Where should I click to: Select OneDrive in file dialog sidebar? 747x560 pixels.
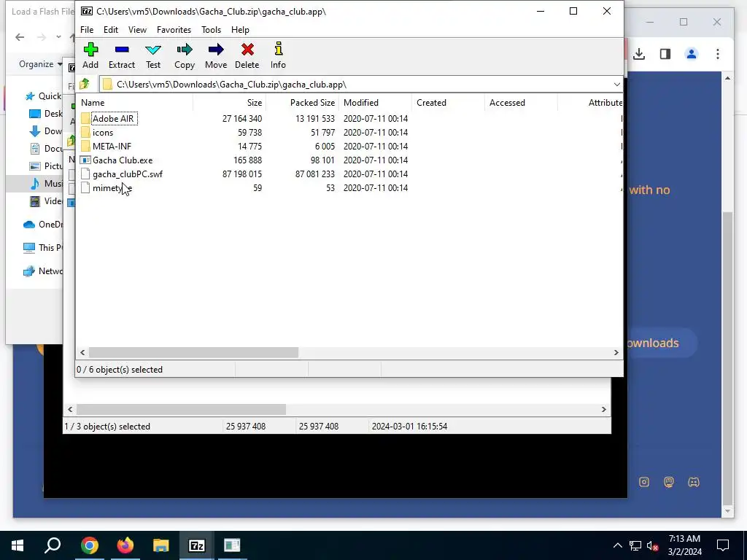[43, 225]
